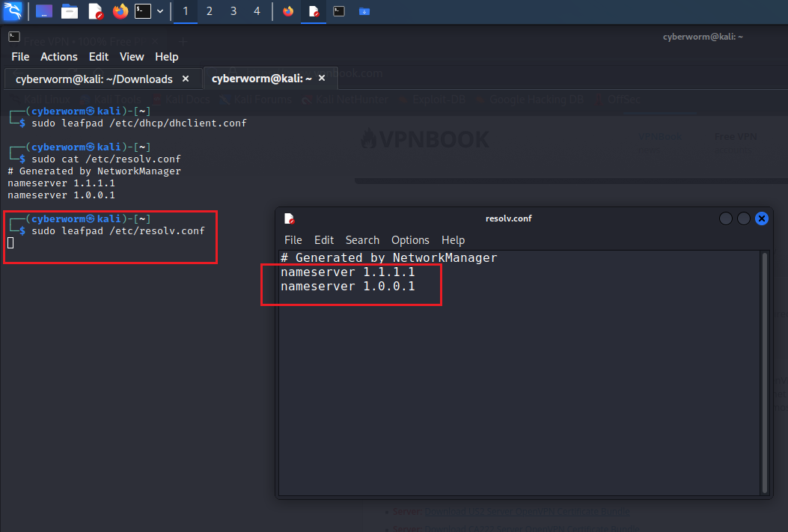Open the Kali applications menu icon
Screen dimensions: 788x532
13,11
